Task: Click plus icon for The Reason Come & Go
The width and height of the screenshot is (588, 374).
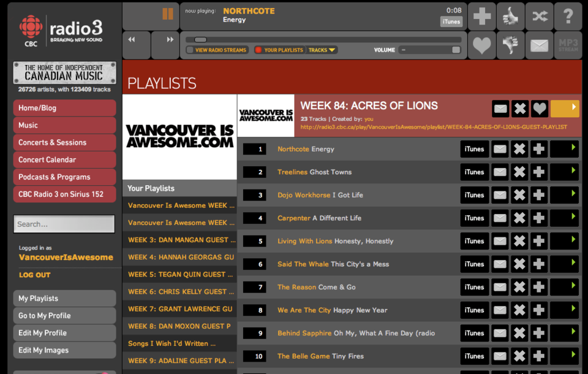Action: click(x=539, y=288)
